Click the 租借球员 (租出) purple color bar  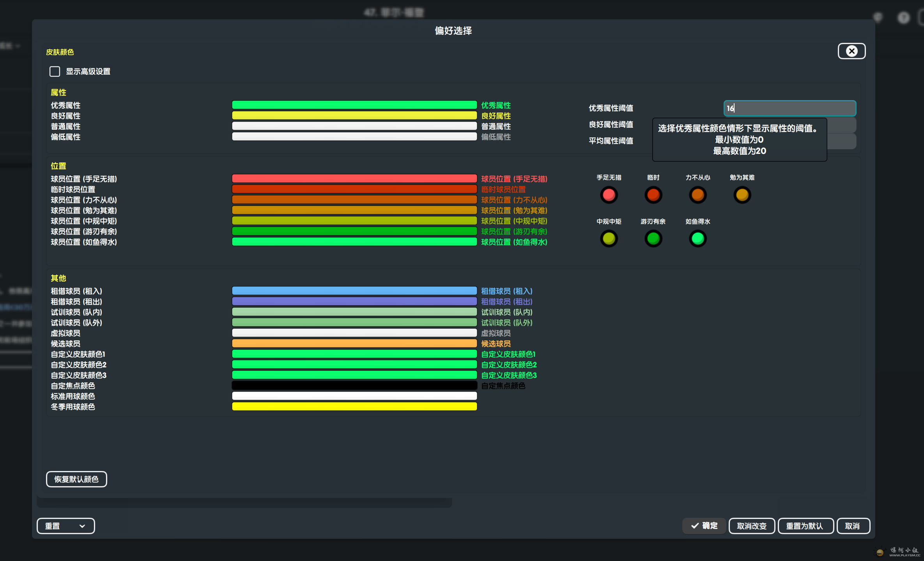354,301
